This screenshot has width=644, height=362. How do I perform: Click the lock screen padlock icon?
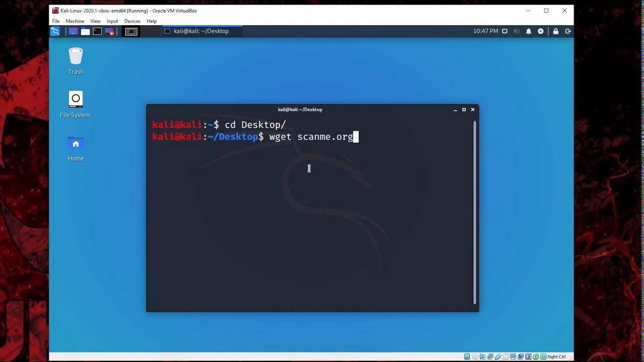click(555, 31)
